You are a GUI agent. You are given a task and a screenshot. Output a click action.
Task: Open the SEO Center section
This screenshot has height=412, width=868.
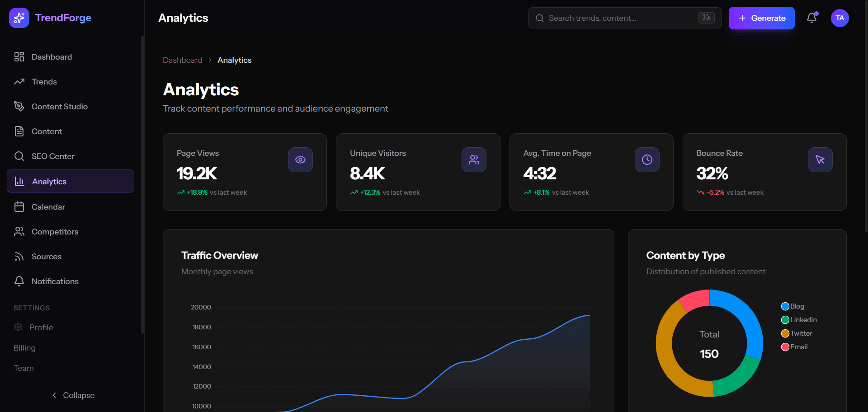[x=71, y=156]
